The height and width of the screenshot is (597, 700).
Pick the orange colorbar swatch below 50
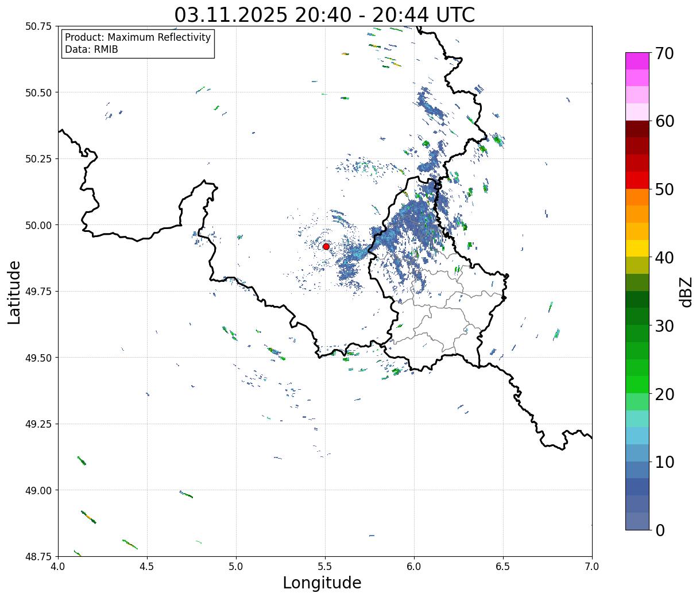(637, 197)
